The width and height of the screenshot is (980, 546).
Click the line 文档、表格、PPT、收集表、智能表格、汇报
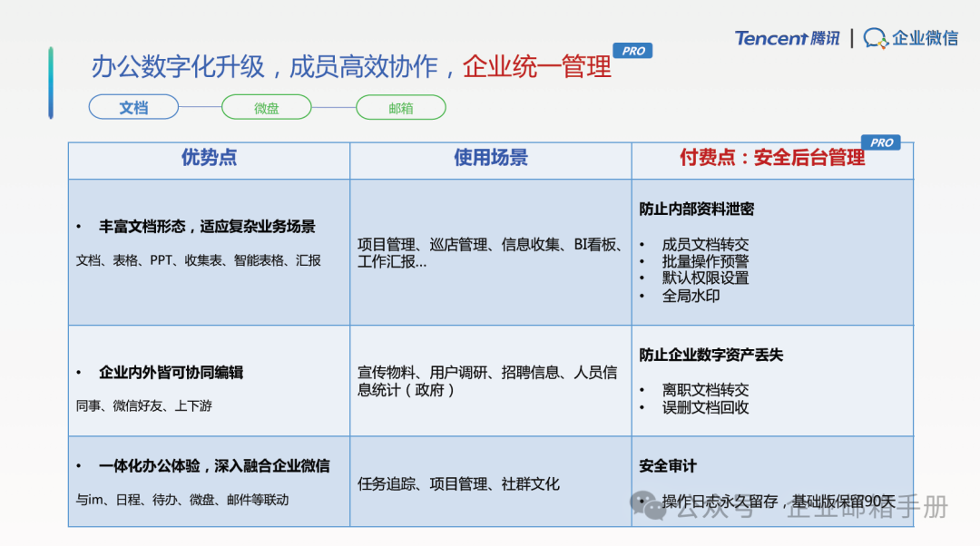199,260
